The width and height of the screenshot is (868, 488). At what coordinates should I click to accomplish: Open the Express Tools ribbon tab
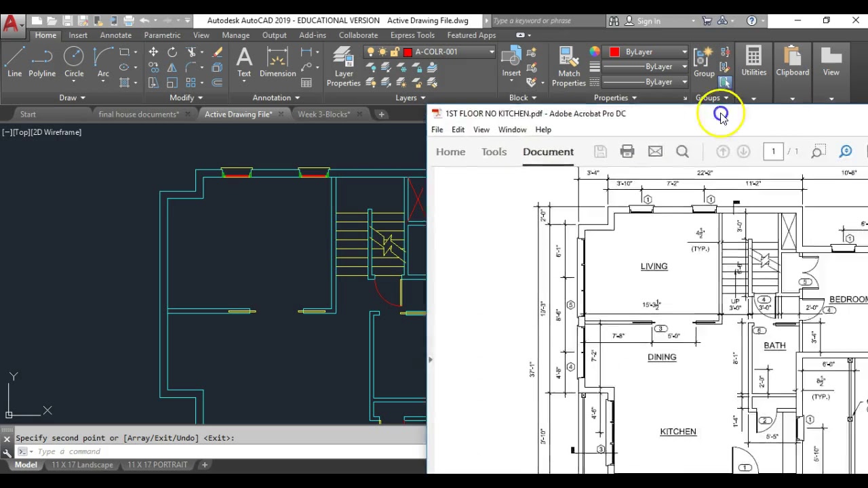412,35
